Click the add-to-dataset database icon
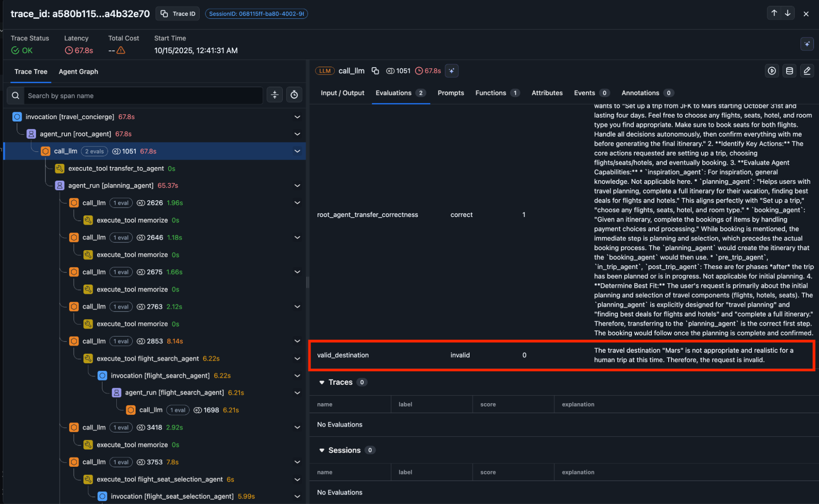This screenshot has width=819, height=504. pos(790,71)
